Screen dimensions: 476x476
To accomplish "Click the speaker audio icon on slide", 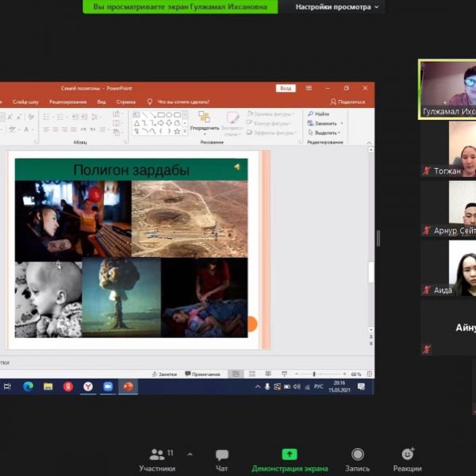I will click(236, 167).
